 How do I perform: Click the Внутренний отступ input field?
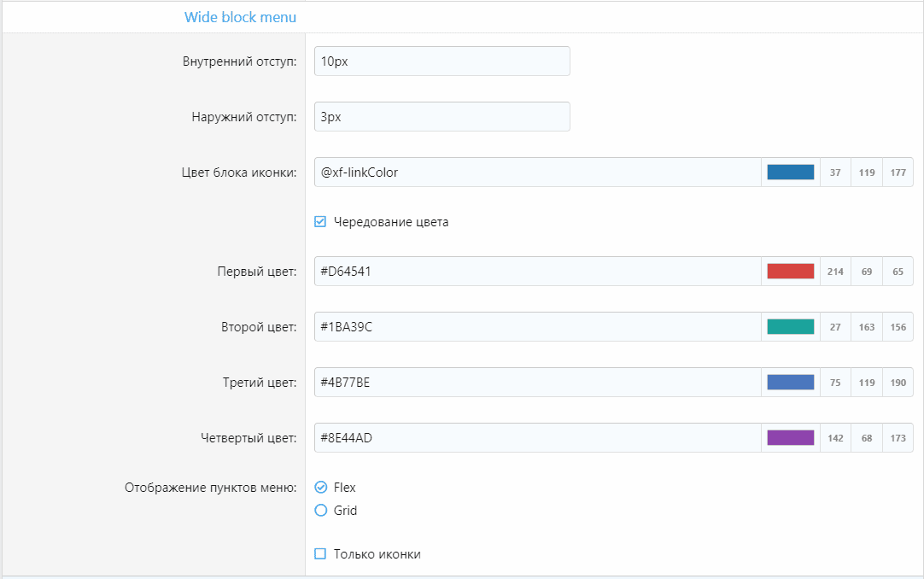442,61
